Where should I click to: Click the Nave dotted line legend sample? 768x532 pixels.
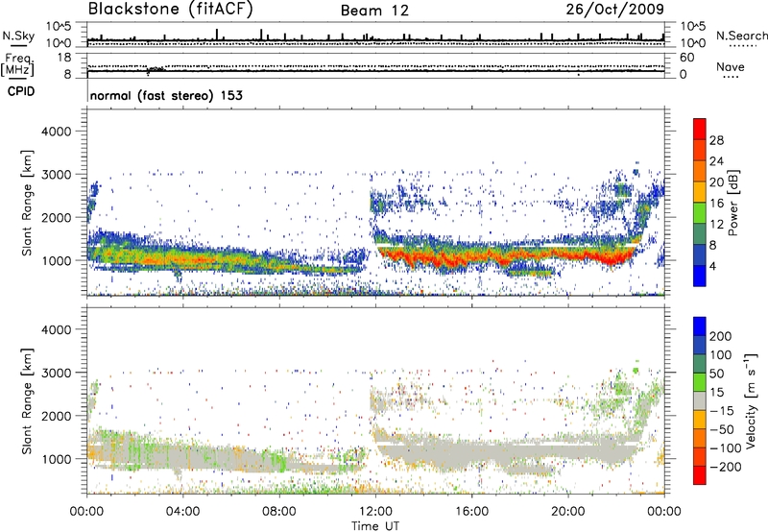pos(731,77)
